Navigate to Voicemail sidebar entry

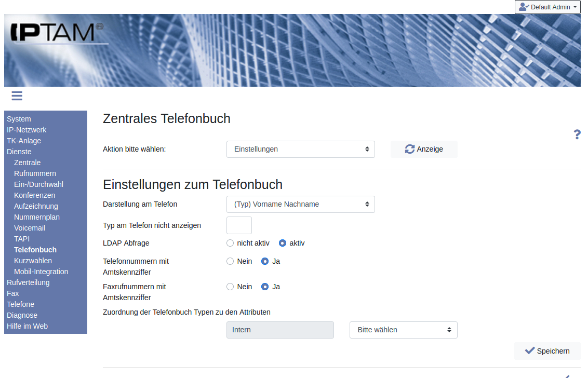30,228
